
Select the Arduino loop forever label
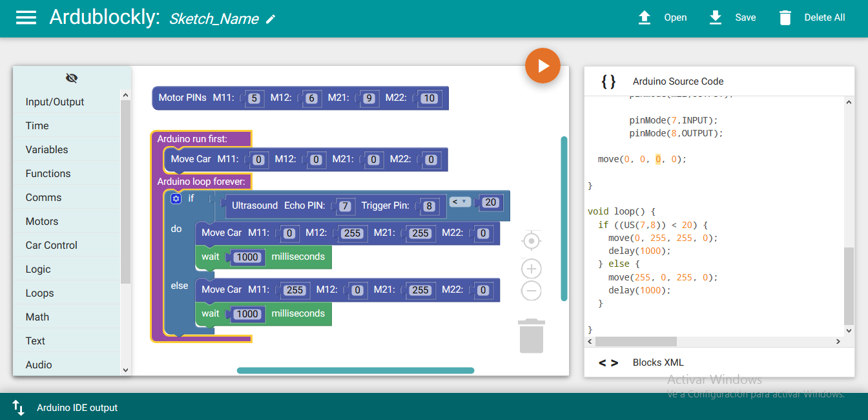pyautogui.click(x=201, y=182)
